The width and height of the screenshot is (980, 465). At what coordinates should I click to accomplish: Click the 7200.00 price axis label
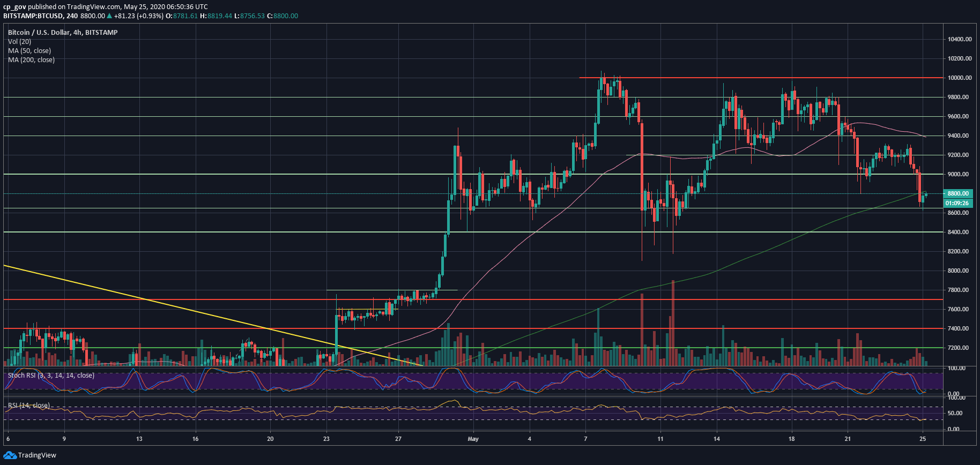pyautogui.click(x=958, y=348)
